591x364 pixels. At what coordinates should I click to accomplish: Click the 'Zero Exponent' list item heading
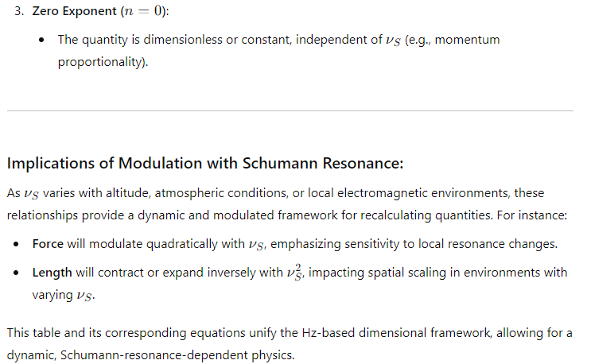pyautogui.click(x=74, y=11)
